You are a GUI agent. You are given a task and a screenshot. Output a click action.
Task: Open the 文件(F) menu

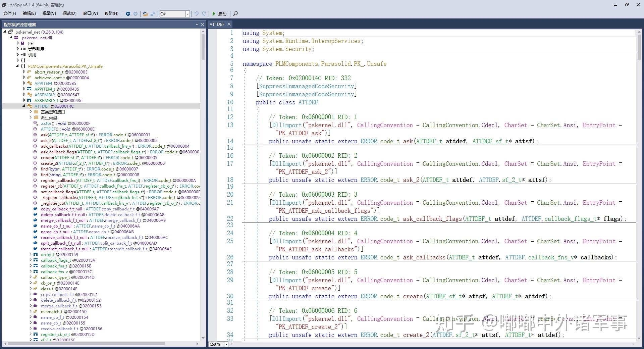click(x=10, y=13)
